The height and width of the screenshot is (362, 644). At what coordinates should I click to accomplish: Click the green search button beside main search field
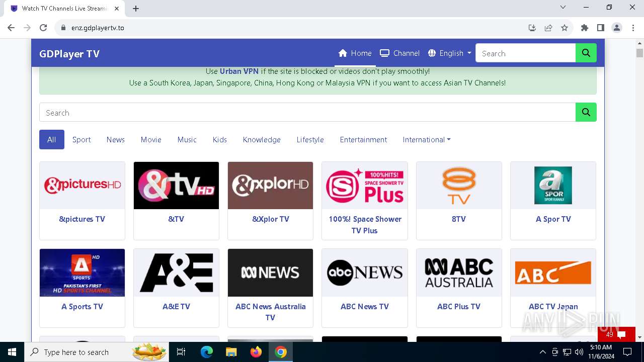[x=586, y=112]
